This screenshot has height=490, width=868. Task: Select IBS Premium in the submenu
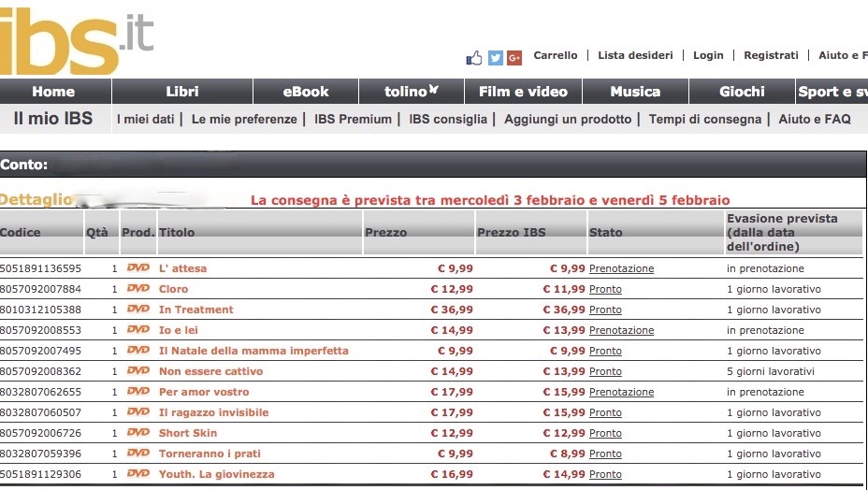pos(353,120)
